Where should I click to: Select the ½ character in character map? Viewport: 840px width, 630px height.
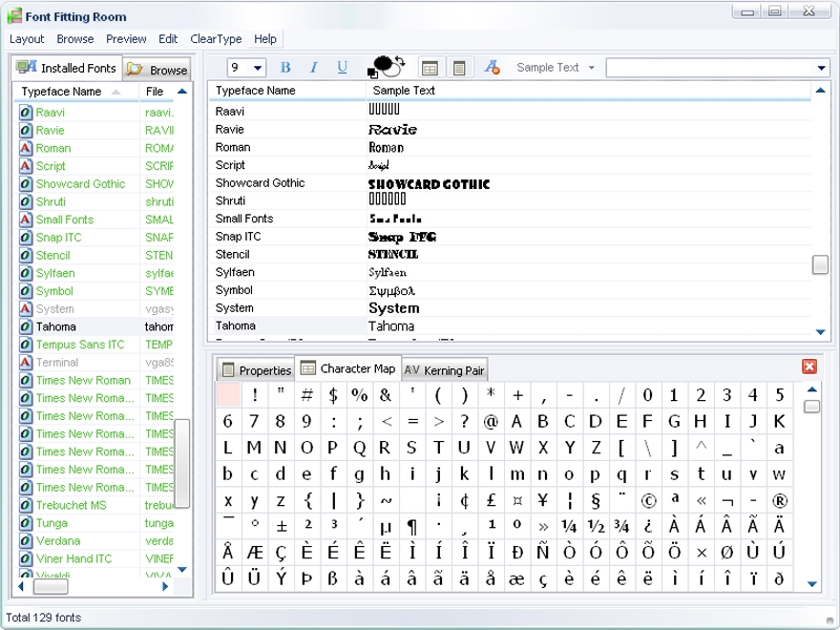tap(596, 527)
